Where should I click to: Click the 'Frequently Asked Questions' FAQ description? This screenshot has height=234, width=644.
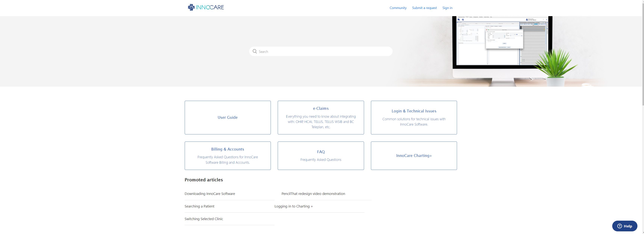(321, 160)
